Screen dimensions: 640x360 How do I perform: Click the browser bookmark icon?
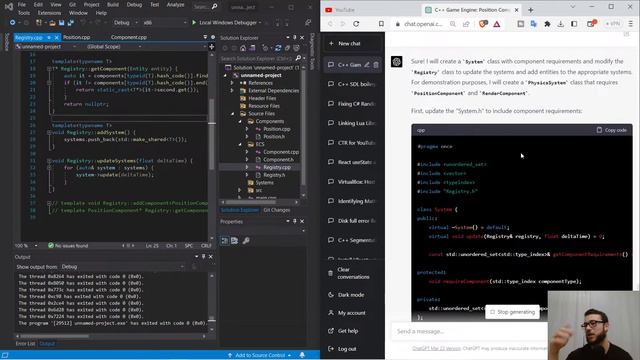[381, 24]
